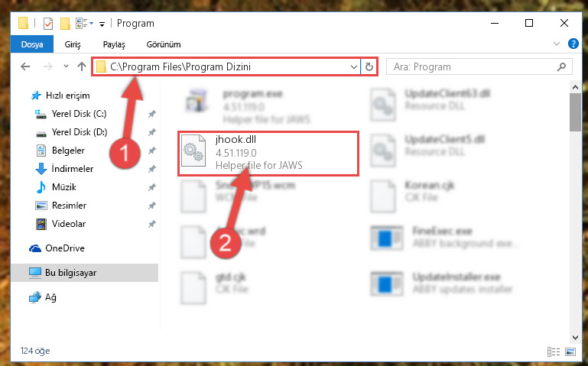
Task: Expand the address bar history dropdown
Action: click(353, 67)
